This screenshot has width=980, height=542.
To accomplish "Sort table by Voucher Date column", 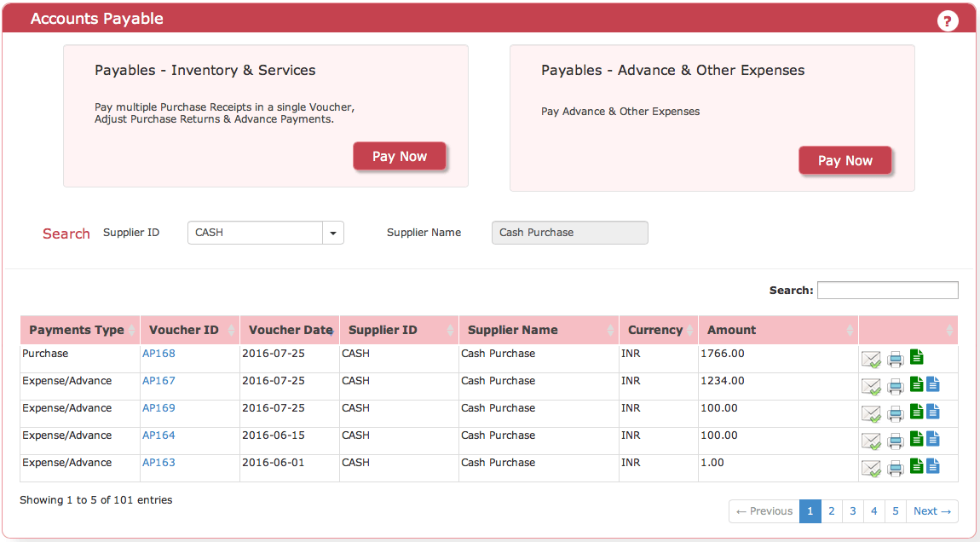I will pyautogui.click(x=290, y=330).
